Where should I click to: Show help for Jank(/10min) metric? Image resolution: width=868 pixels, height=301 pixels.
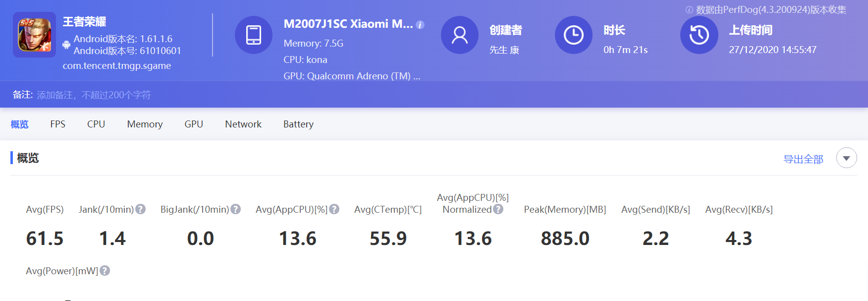141,209
